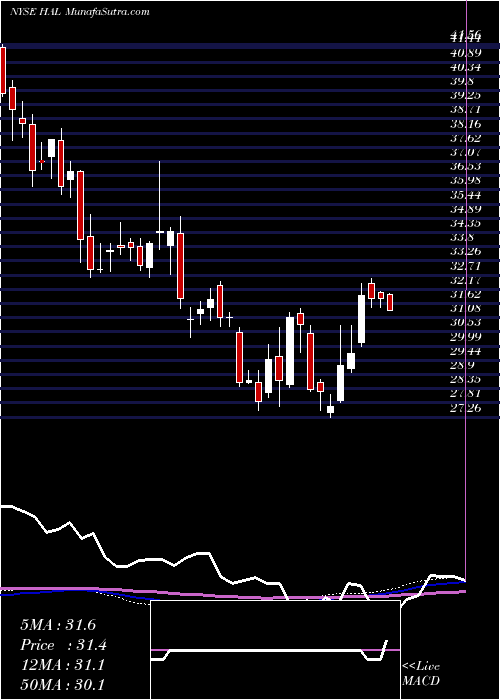Click the 33.8 price axis label
Screen dimensions: 500x700
[x=462, y=238]
